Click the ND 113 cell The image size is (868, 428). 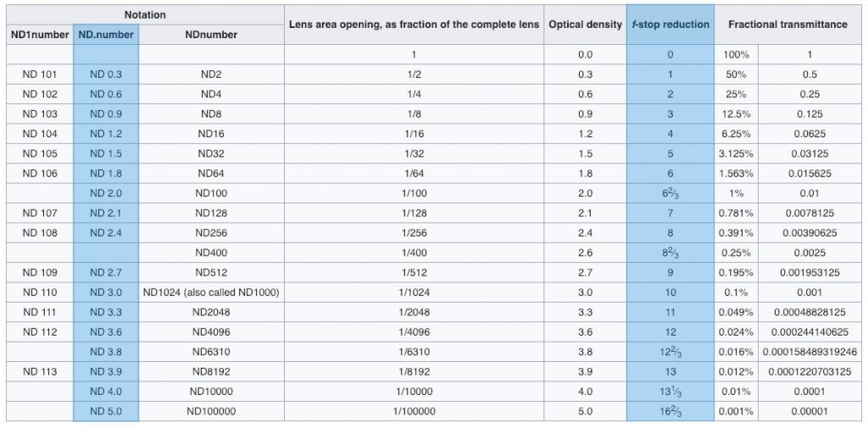tap(40, 371)
